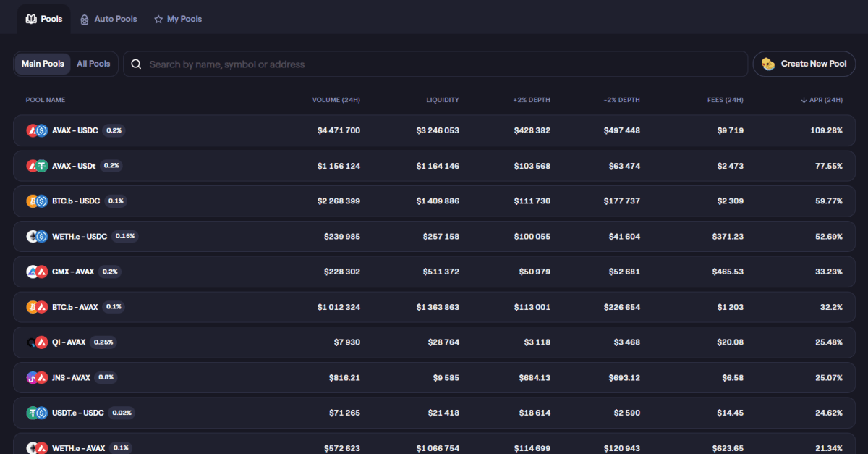Click the +2% depth value $428 382
Viewport: 868px width, 454px height.
(532, 130)
